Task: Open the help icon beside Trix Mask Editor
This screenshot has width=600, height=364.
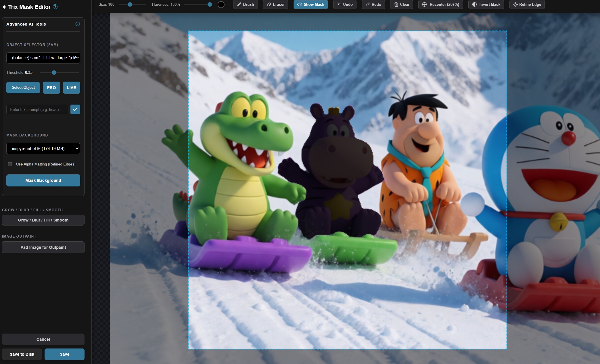Action: (55, 7)
